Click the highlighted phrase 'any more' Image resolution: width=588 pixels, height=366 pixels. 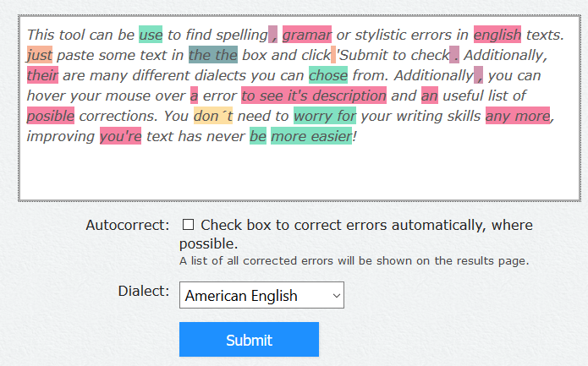coord(518,115)
